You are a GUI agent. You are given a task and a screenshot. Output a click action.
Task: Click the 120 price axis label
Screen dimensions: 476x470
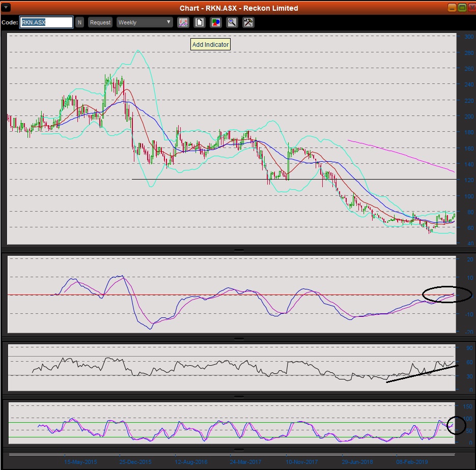(x=469, y=180)
